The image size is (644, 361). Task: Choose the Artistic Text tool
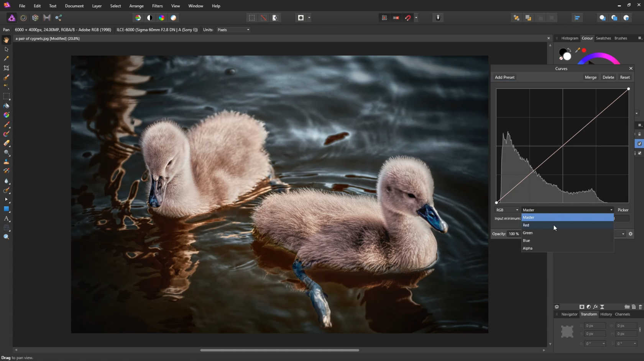pos(6,219)
